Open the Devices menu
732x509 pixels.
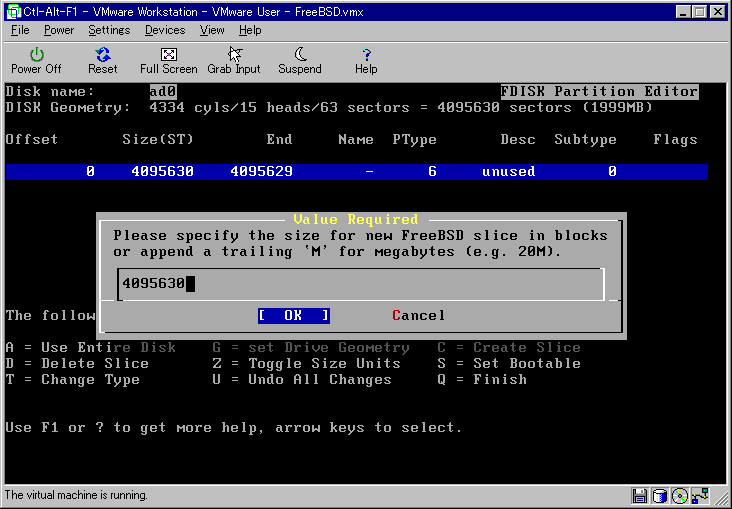[165, 30]
